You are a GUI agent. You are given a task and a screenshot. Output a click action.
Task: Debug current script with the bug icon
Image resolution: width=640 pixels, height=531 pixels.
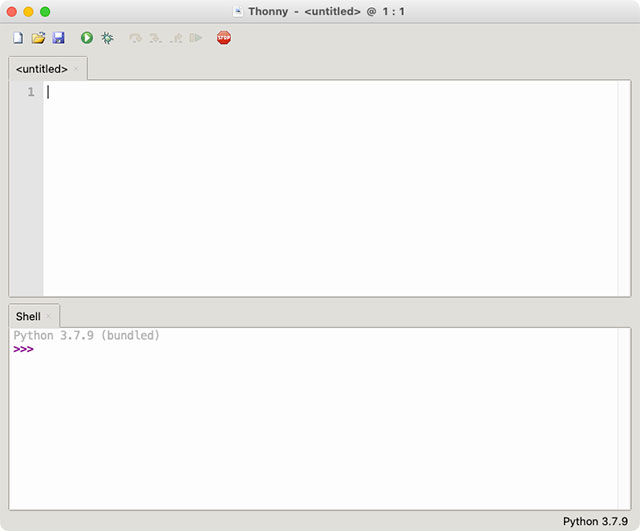click(x=107, y=38)
